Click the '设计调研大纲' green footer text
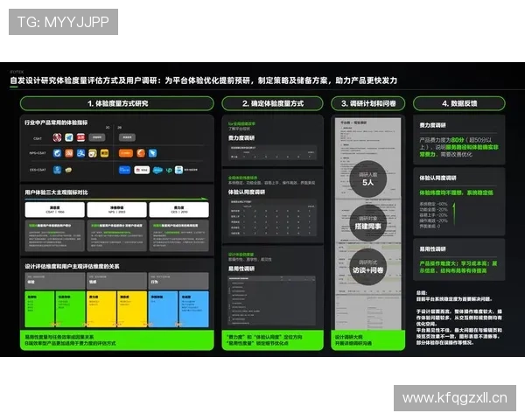The height and width of the screenshot is (420, 525). coord(348,337)
